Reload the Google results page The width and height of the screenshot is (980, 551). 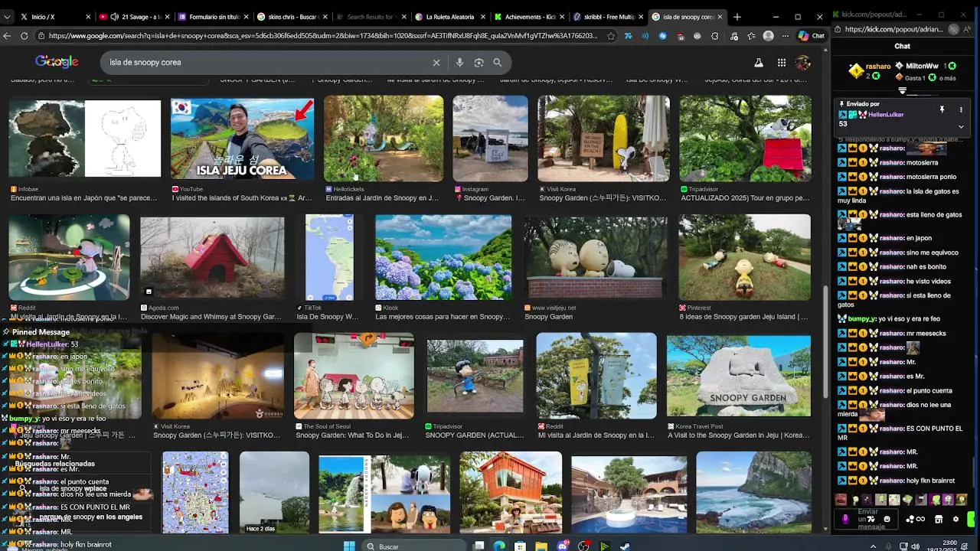[24, 35]
